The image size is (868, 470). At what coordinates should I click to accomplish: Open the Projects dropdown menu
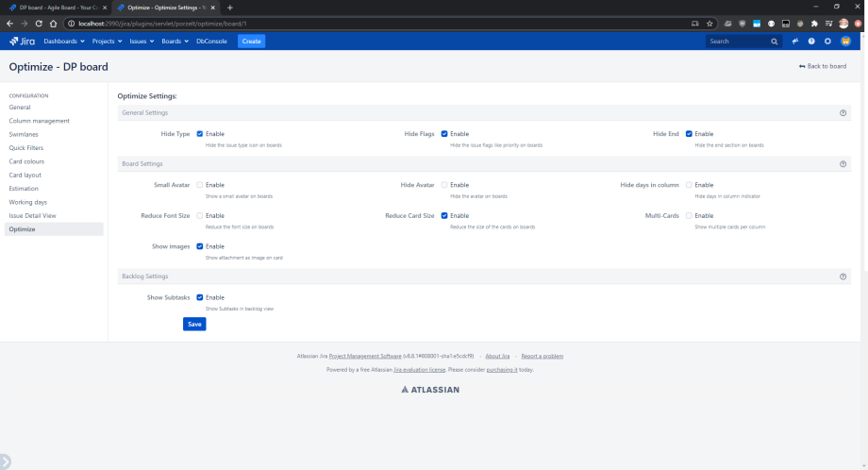click(x=107, y=41)
